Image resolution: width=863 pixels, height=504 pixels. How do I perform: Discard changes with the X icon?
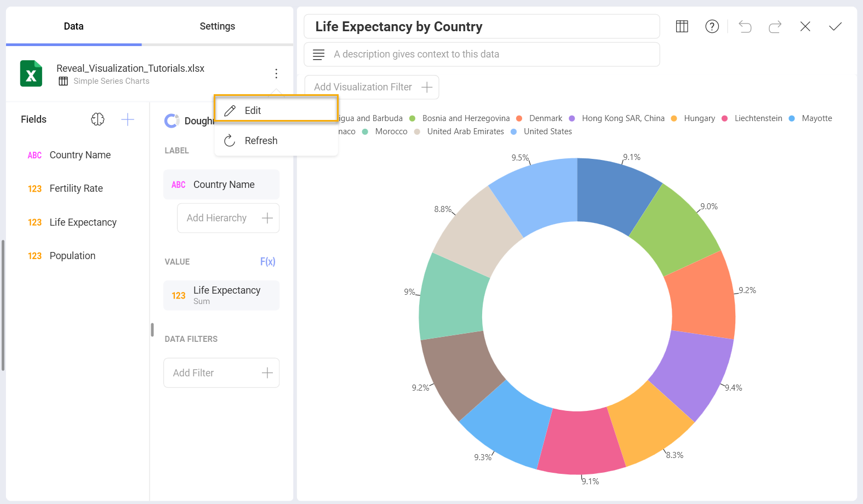(x=805, y=26)
